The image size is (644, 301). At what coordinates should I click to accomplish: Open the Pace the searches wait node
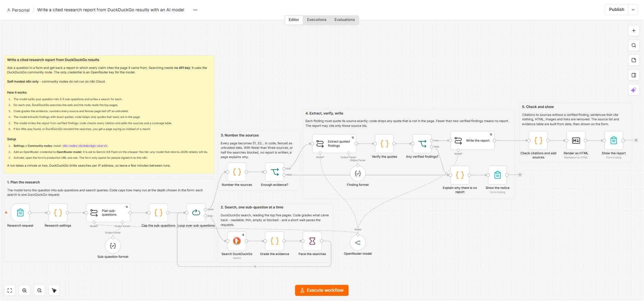point(312,241)
